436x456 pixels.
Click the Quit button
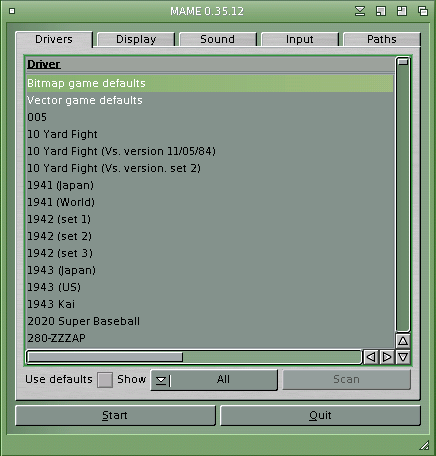pos(320,415)
